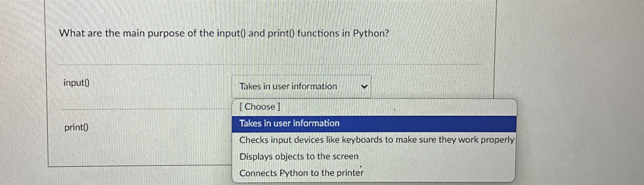Click the input() row label
The image size is (644, 185).
[x=76, y=83]
